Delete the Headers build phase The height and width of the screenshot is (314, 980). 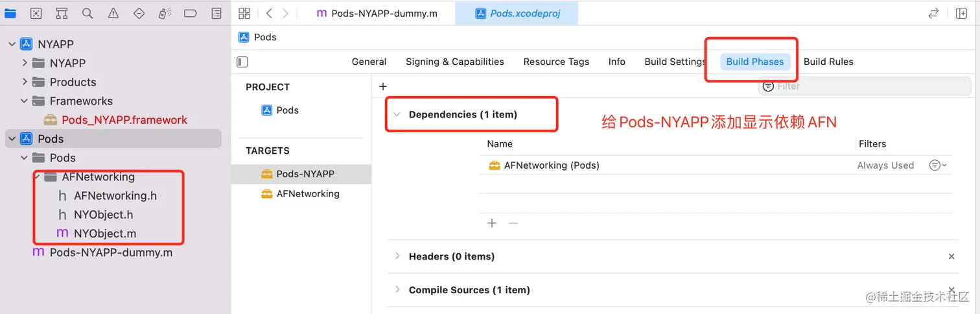(x=951, y=256)
